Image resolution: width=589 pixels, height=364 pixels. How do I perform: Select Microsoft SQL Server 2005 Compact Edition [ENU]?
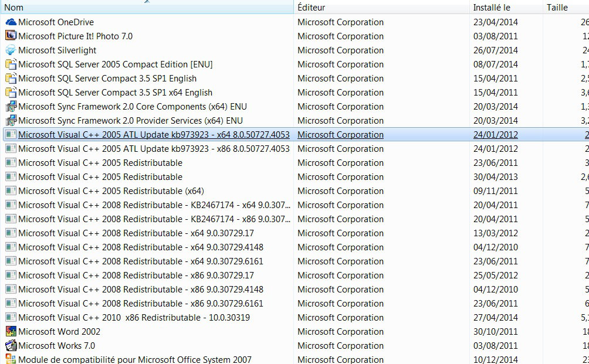tap(116, 64)
